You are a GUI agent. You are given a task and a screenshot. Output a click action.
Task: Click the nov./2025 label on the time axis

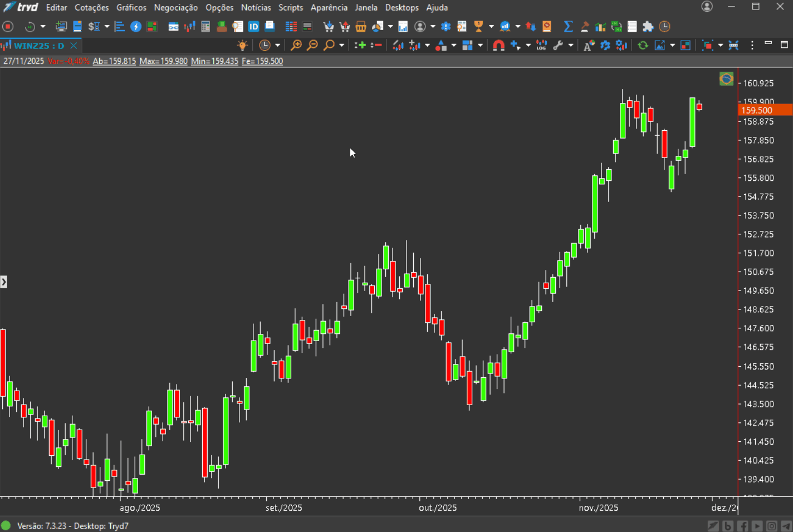click(599, 508)
